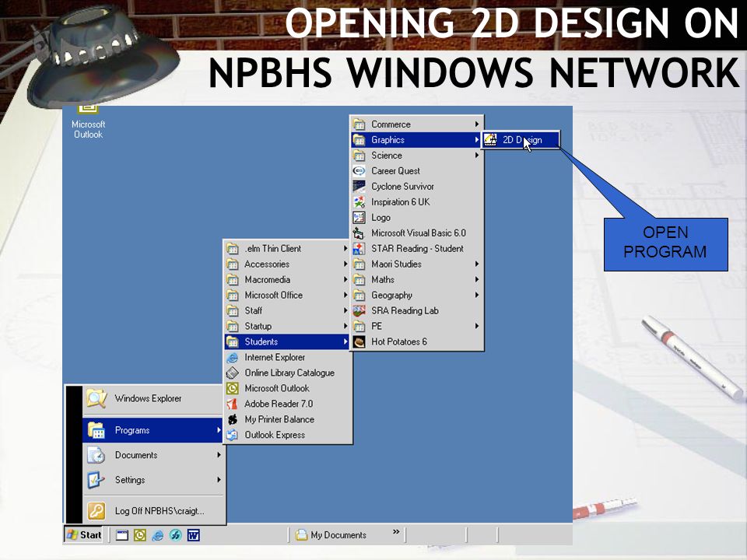Click the Online Library Catalogue icon
Viewport: 747px width, 560px height.
pos(232,373)
